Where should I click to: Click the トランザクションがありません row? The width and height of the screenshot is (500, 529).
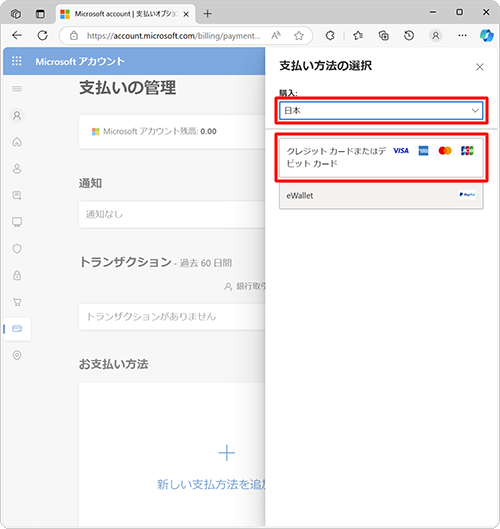[x=172, y=316]
